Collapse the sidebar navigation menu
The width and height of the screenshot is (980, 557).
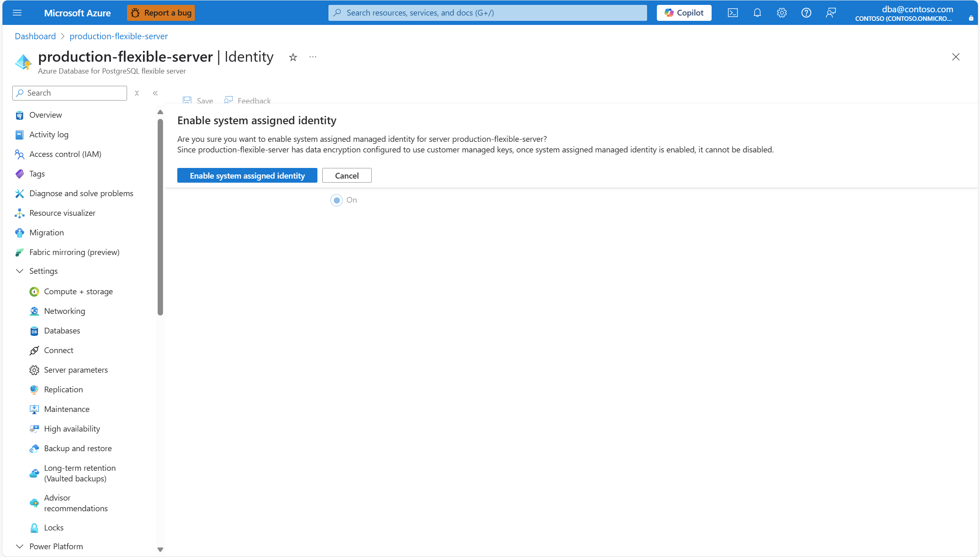pos(155,93)
